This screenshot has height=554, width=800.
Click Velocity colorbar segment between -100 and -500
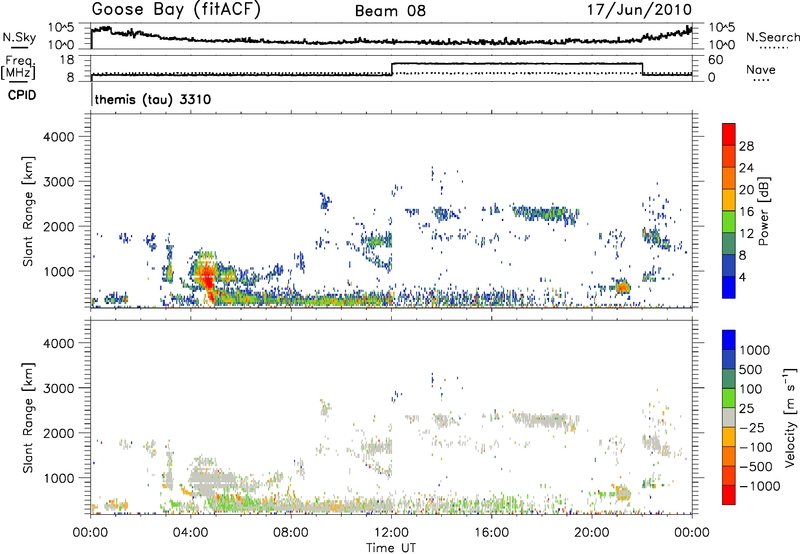coord(729,457)
